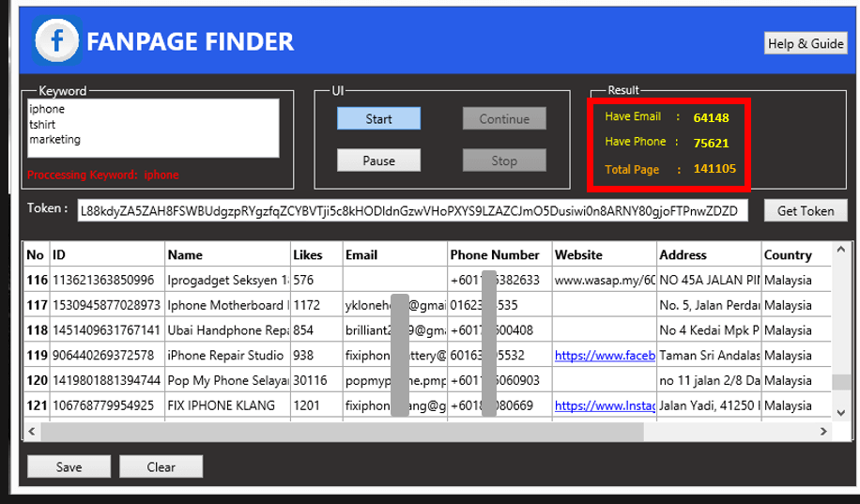
Task: Click ID 106768779954925 cell
Action: tap(107, 405)
